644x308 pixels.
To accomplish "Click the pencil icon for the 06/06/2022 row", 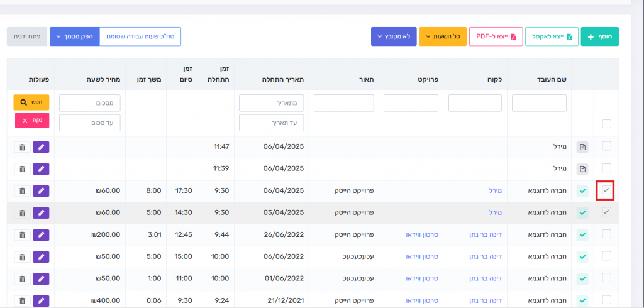I will [x=41, y=256].
